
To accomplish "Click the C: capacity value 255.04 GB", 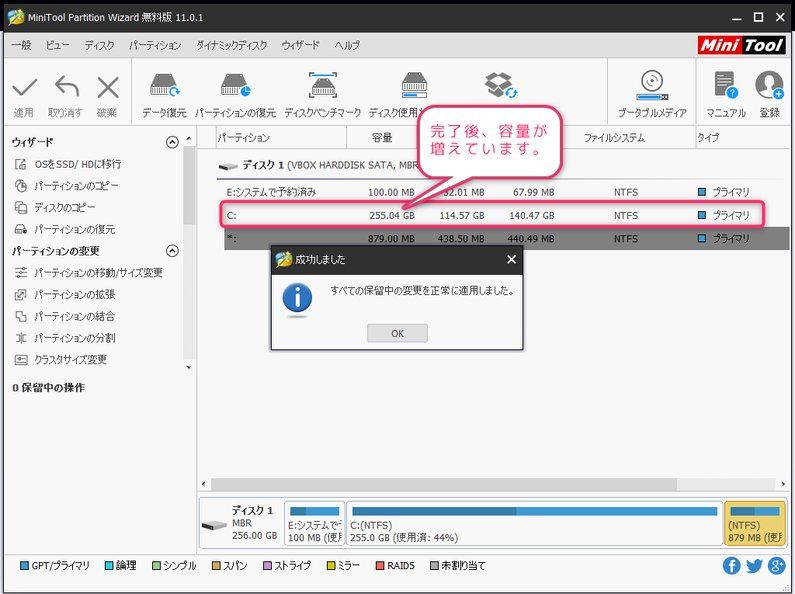I will coord(391,215).
